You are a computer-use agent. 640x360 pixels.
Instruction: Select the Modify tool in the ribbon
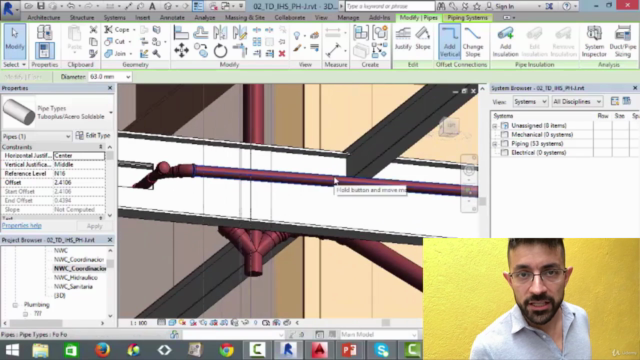point(15,42)
